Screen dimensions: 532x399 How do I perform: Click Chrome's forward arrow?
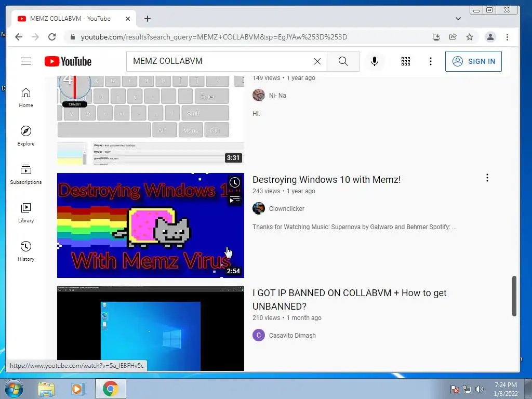point(35,37)
